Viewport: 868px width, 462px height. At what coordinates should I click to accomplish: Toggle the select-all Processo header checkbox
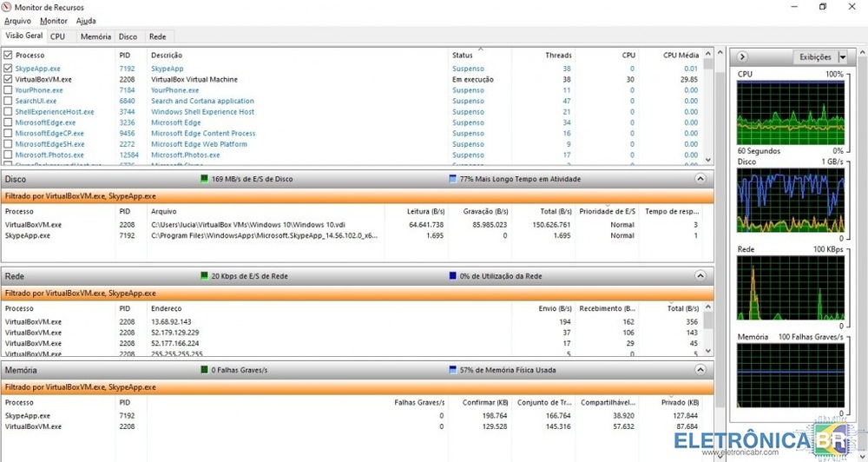[x=9, y=56]
